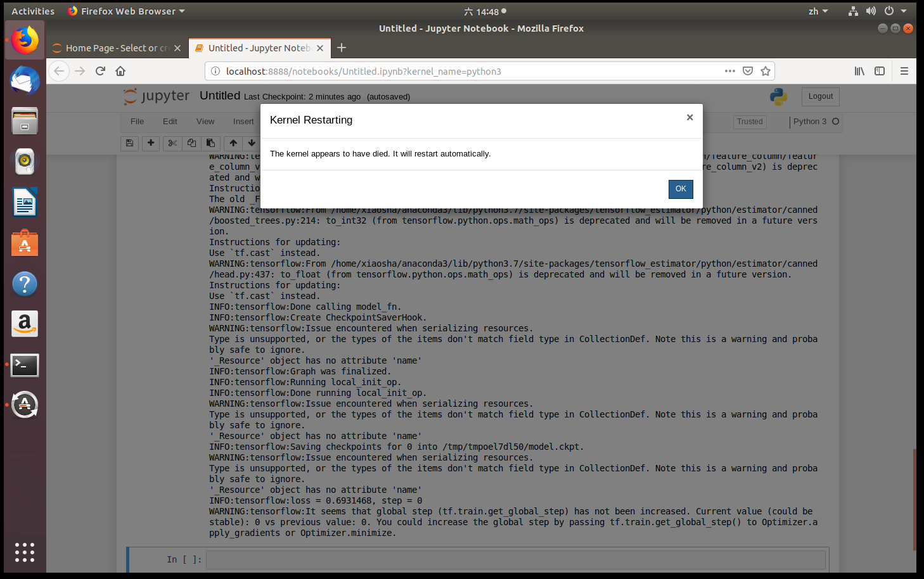The image size is (924, 579).
Task: Save the notebook via the save icon
Action: tap(129, 143)
